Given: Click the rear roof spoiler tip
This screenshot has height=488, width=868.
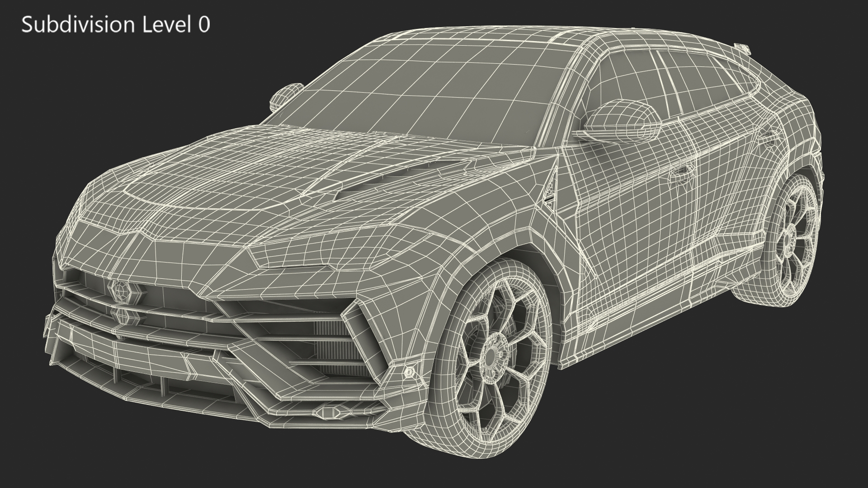Looking at the screenshot, I should coord(744,48).
